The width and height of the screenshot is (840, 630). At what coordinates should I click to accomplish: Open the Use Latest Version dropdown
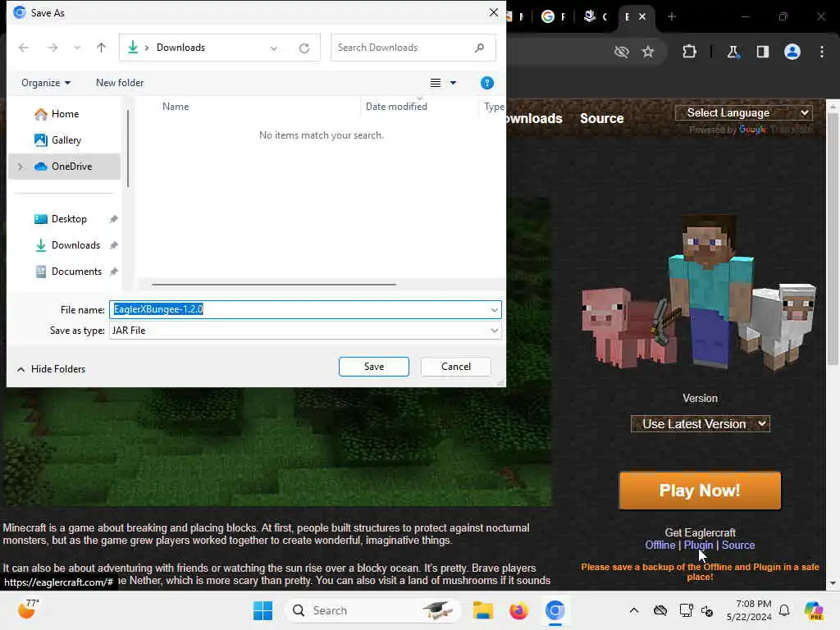pyautogui.click(x=701, y=424)
